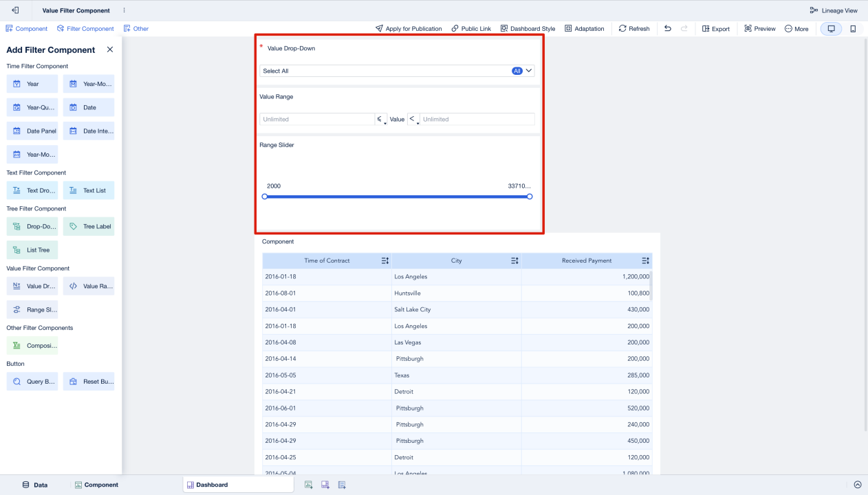The image size is (868, 495).
Task: Add the Date Interval filter component
Action: point(89,131)
